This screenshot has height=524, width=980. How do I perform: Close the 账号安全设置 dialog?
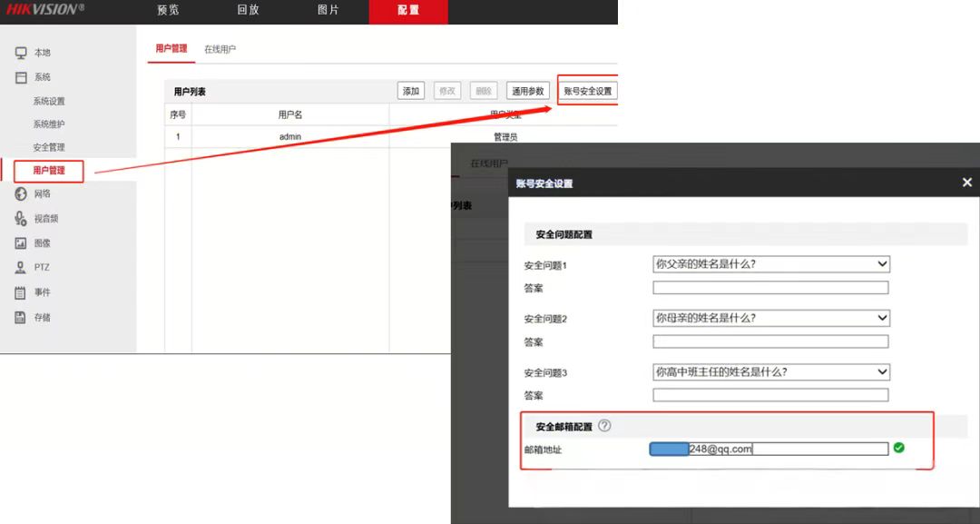tap(967, 182)
